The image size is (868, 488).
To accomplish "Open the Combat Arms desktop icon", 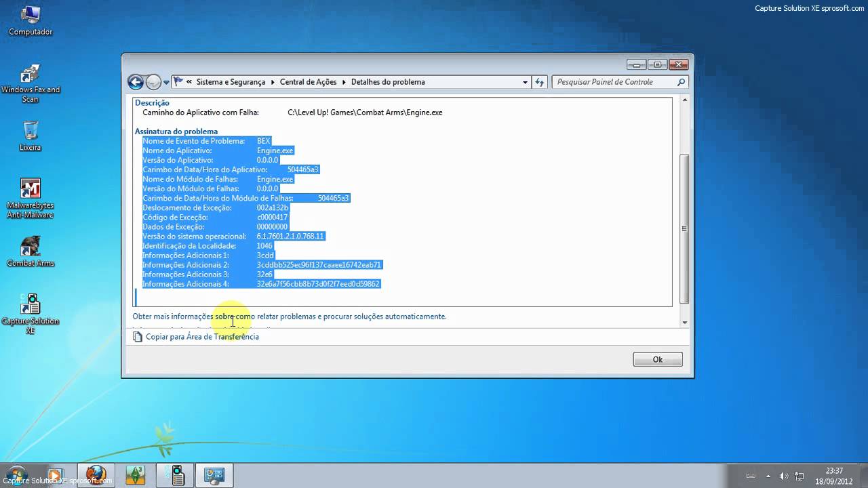I will click(x=31, y=252).
